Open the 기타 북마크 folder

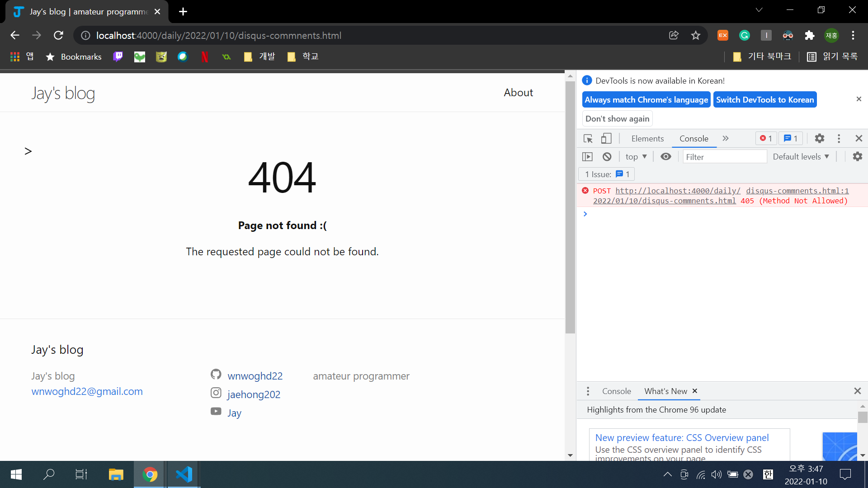tap(762, 56)
